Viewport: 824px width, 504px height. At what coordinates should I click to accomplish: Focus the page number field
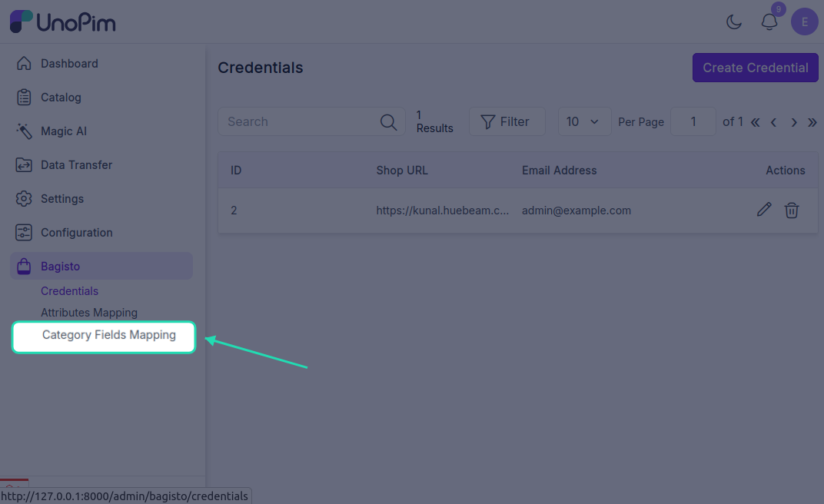693,122
